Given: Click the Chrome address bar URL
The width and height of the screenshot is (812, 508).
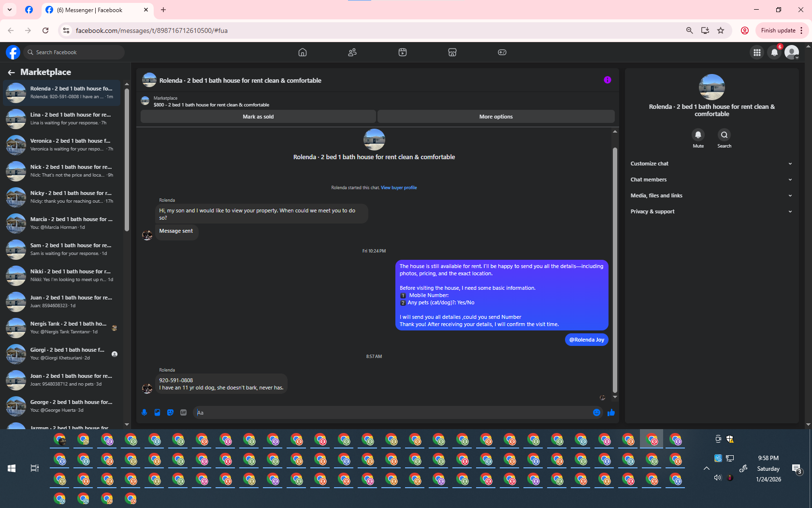Looking at the screenshot, I should (x=151, y=30).
